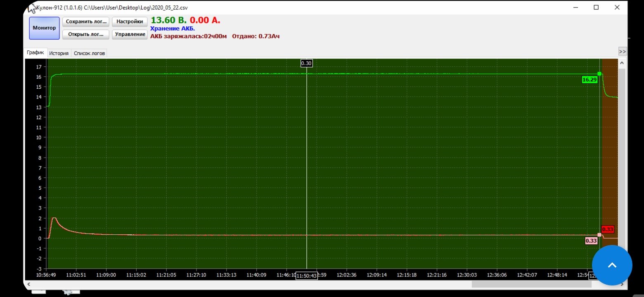
Task: Click the horizontal scrollbar left arrow
Action: [x=28, y=284]
